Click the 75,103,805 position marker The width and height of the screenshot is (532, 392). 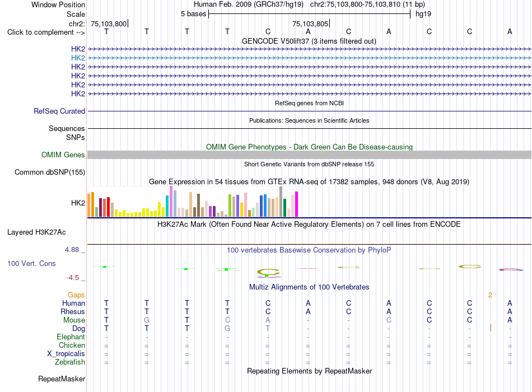(310, 24)
